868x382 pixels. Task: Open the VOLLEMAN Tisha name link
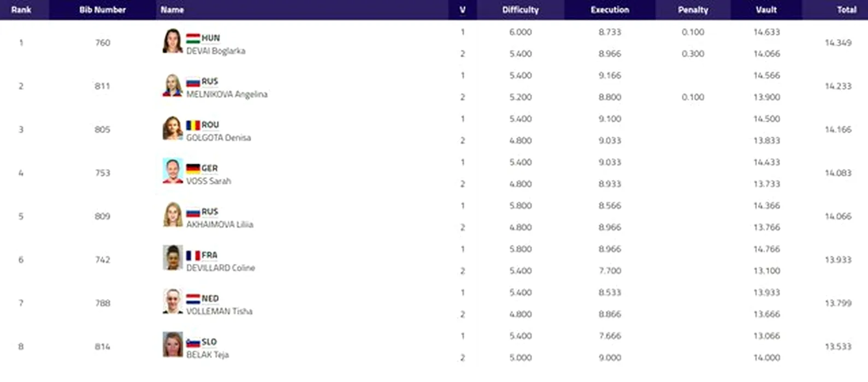[219, 311]
